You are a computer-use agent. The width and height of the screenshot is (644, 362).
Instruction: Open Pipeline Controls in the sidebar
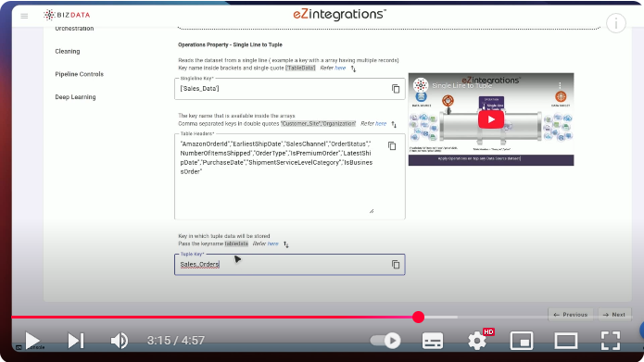click(x=80, y=74)
